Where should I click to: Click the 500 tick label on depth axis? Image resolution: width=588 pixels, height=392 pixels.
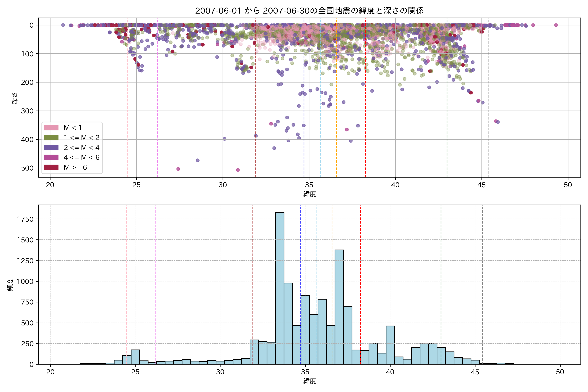click(27, 168)
